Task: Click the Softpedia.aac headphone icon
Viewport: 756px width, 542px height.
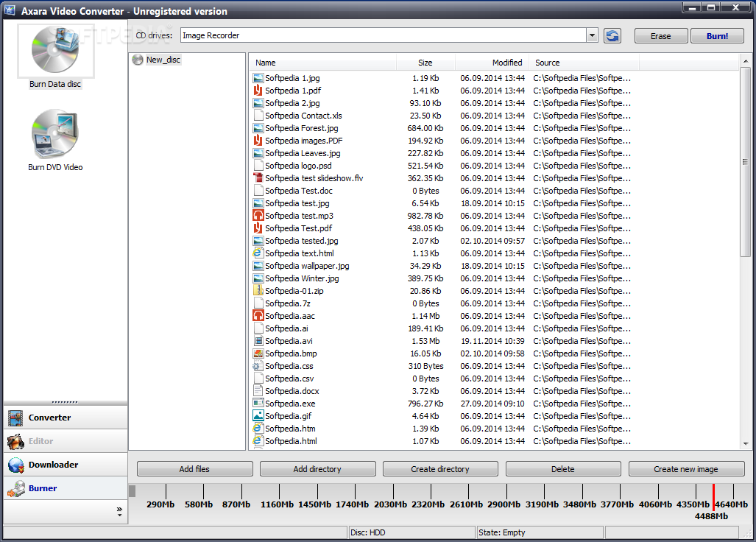Action: (258, 317)
